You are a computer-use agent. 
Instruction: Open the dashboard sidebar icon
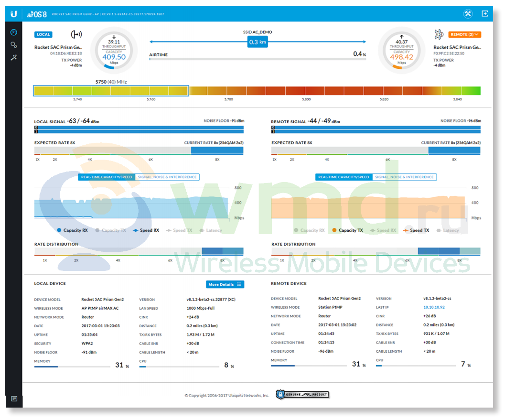14,32
